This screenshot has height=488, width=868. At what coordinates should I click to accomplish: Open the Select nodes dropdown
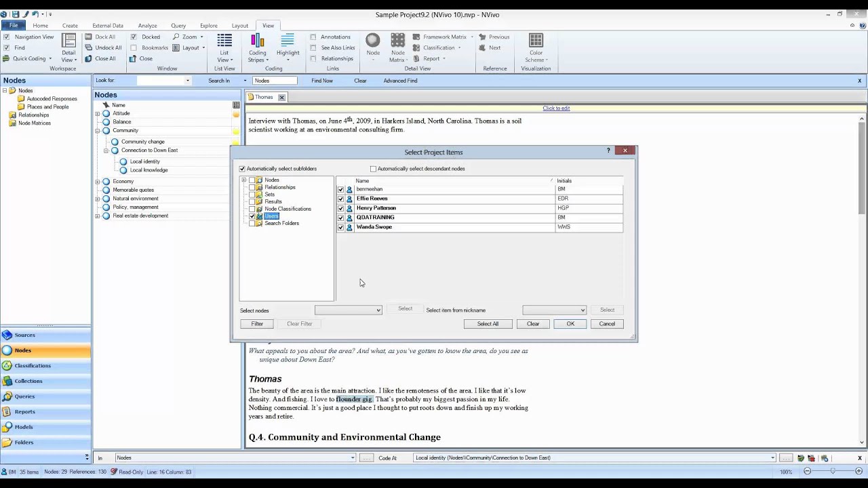coord(349,310)
